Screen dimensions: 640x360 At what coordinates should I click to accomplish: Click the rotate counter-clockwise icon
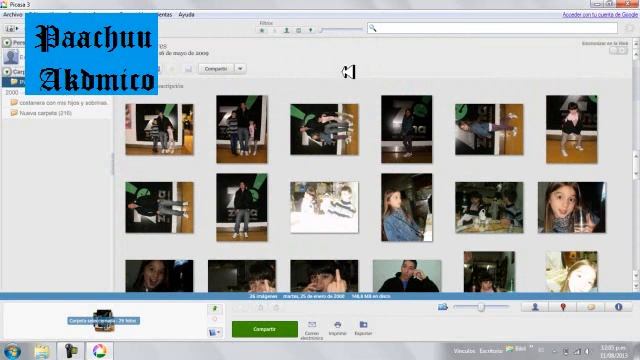(261, 308)
